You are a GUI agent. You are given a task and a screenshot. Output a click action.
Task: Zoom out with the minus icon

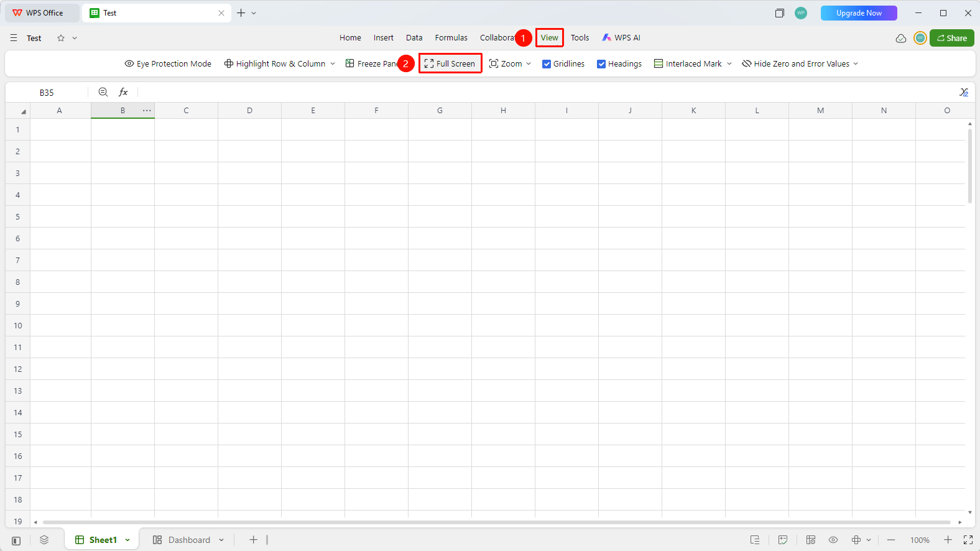(891, 540)
